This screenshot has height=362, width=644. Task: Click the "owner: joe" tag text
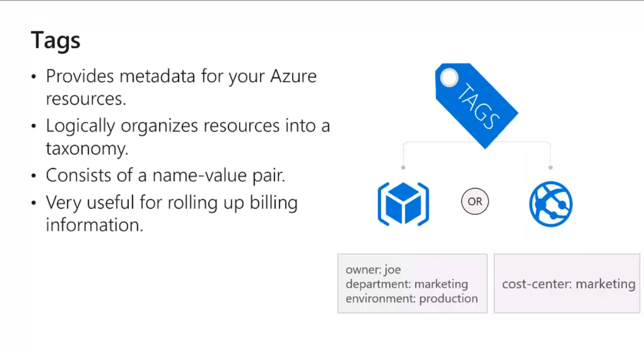pyautogui.click(x=373, y=270)
